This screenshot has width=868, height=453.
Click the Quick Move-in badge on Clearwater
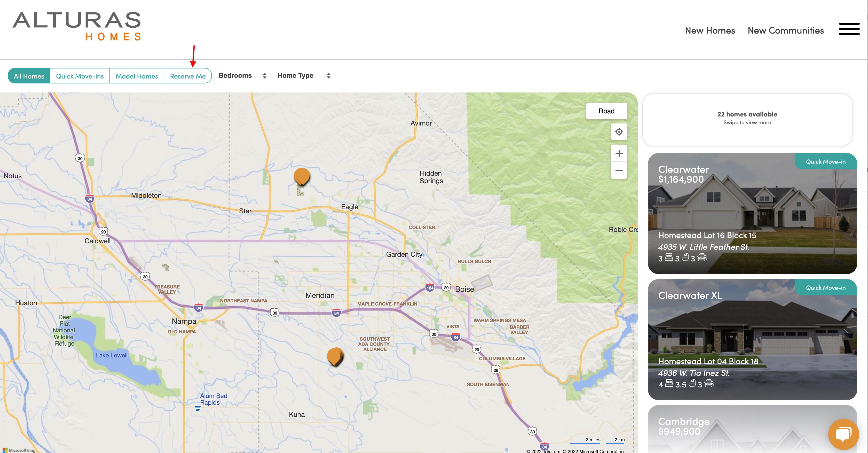click(x=826, y=162)
